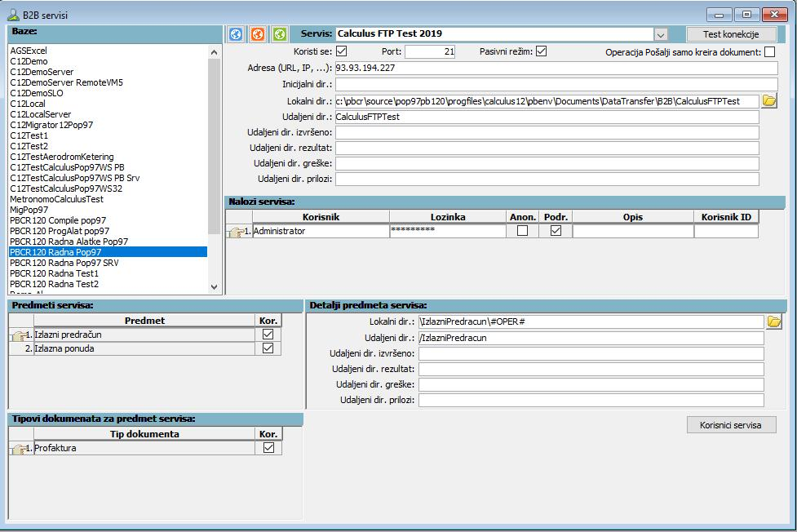The image size is (797, 532).
Task: Click the orange globe icon beside Servis
Action: click(x=258, y=34)
